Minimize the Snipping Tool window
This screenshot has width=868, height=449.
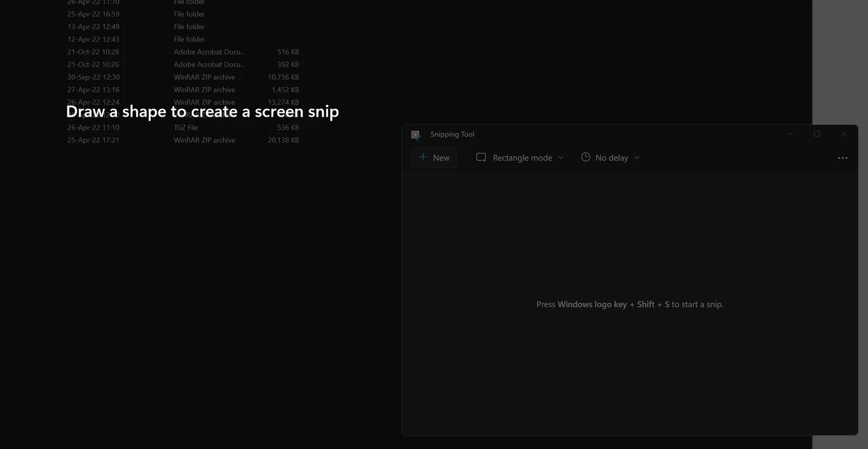coord(789,134)
